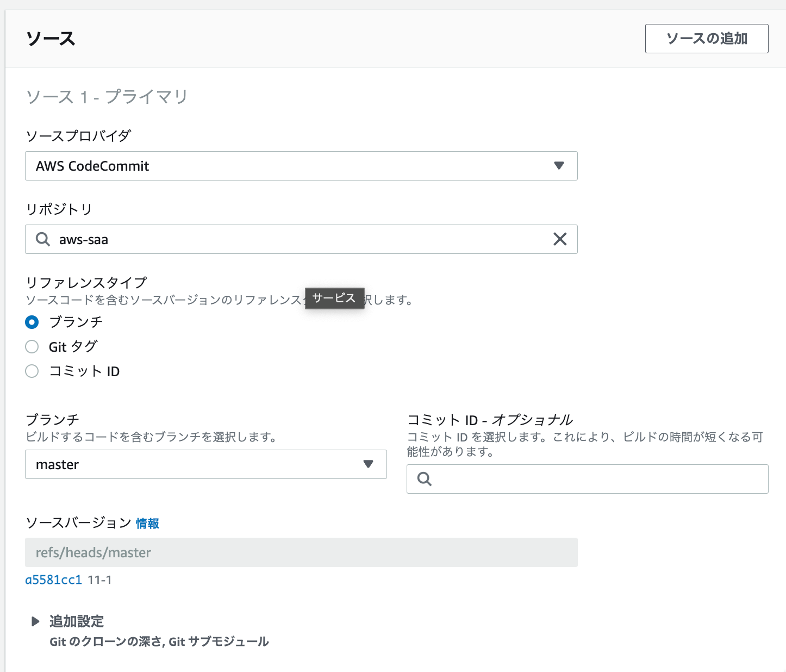This screenshot has width=786, height=672.
Task: Click the magnifier icon in the リポジトリ field
Action: [42, 239]
